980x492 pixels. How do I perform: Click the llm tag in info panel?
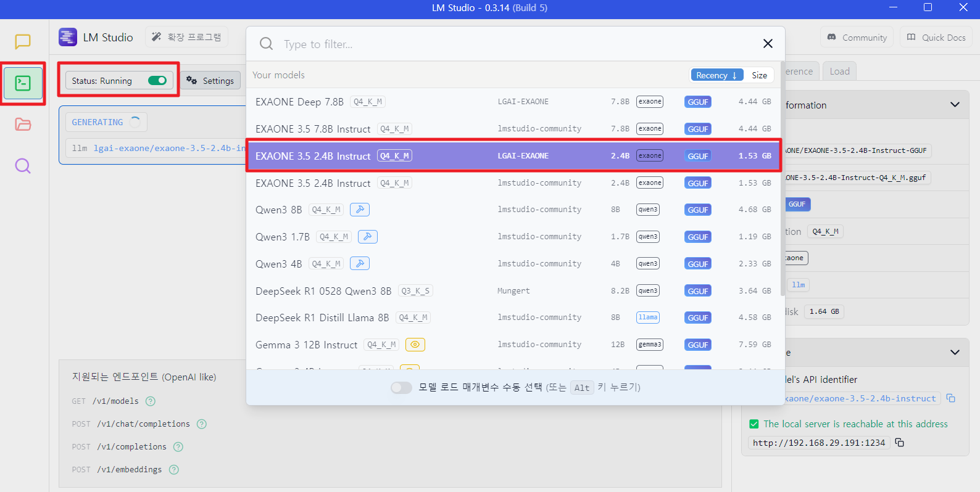[798, 285]
